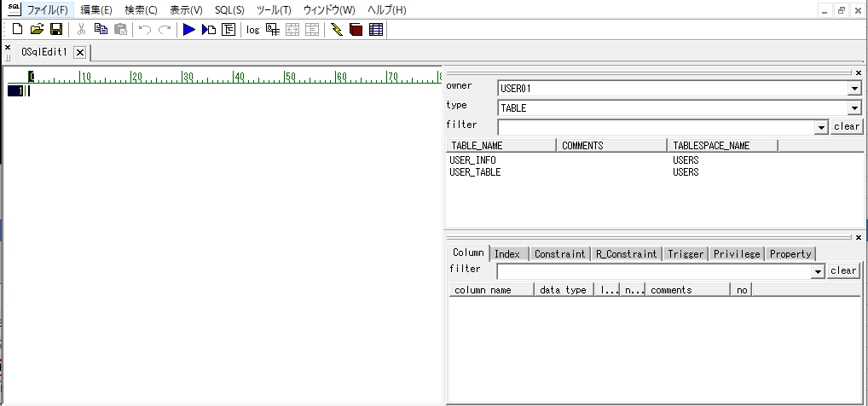
Task: Click the play-with-document run icon
Action: (x=209, y=29)
